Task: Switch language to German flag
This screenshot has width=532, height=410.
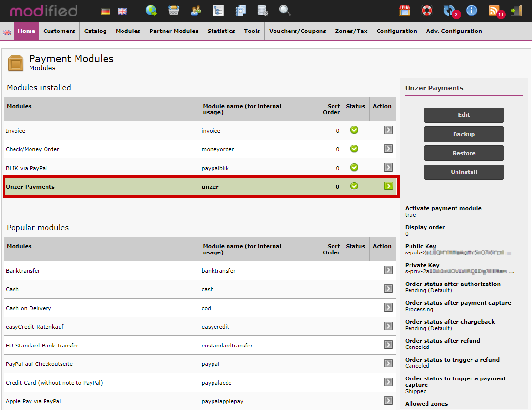Action: pos(106,12)
